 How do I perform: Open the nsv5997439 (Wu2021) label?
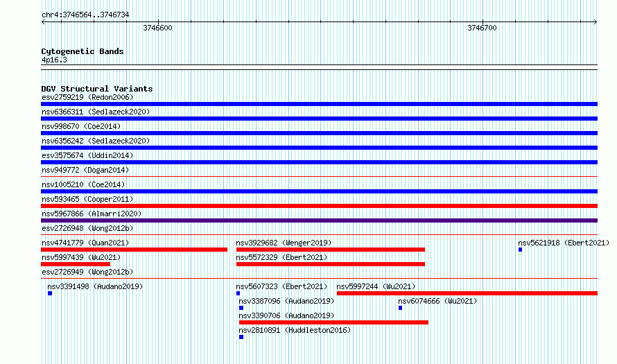click(81, 257)
